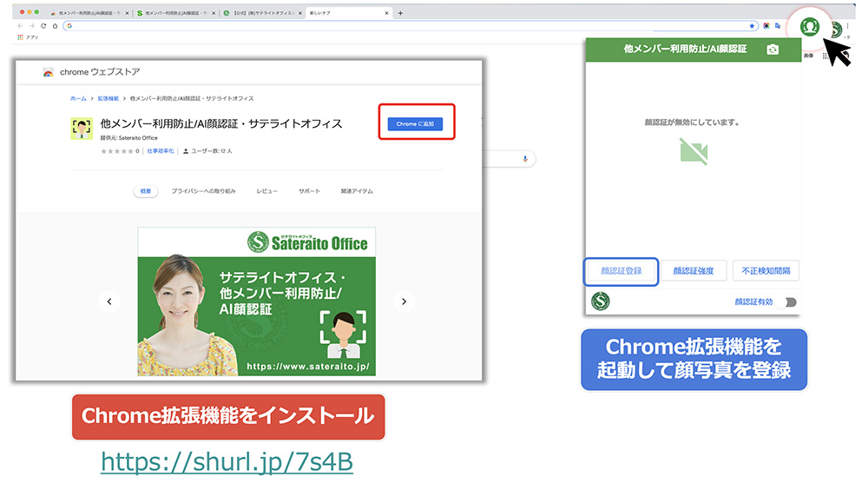This screenshot has width=868, height=490.
Task: Click the extension's face icon beside its title
Action: tap(82, 129)
